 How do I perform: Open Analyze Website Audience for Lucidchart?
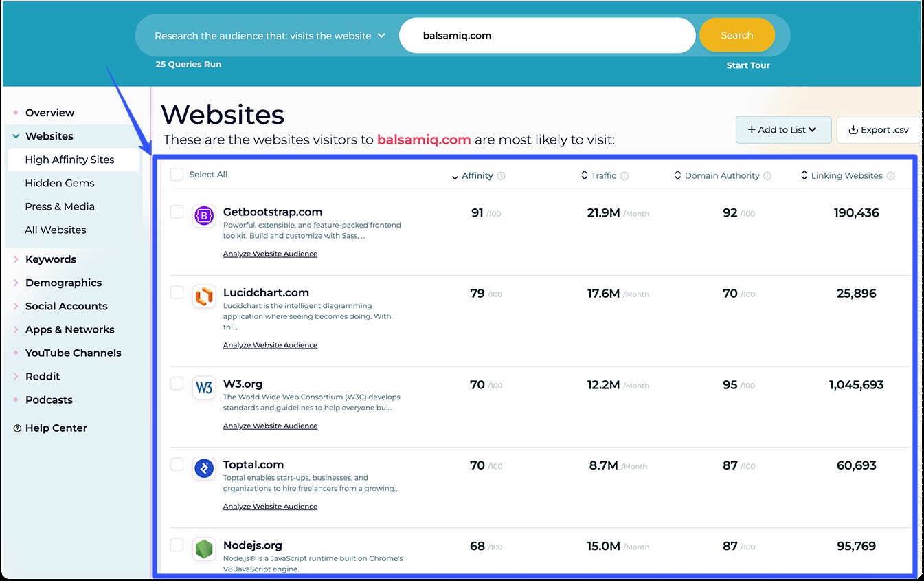tap(270, 344)
